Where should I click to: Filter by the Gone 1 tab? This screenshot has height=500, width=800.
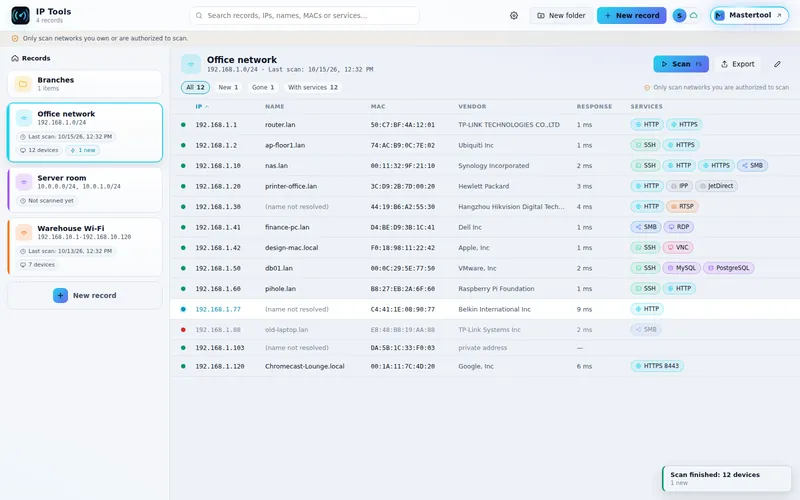263,87
